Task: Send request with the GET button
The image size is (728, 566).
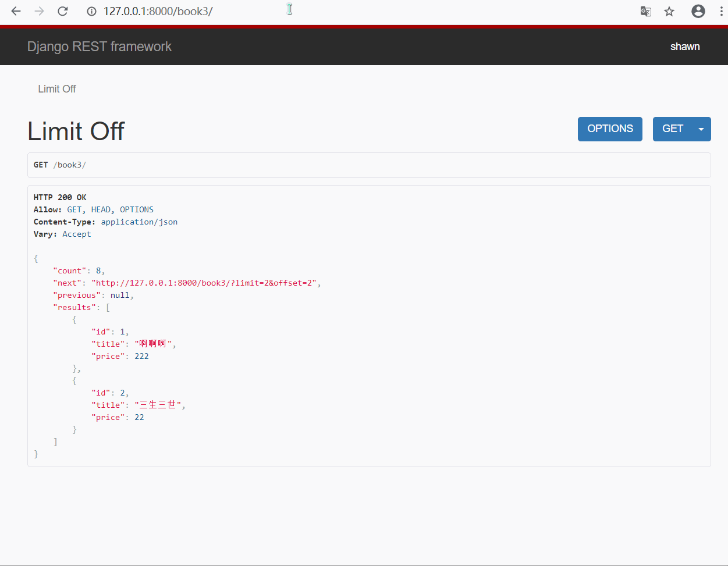Action: [x=672, y=129]
